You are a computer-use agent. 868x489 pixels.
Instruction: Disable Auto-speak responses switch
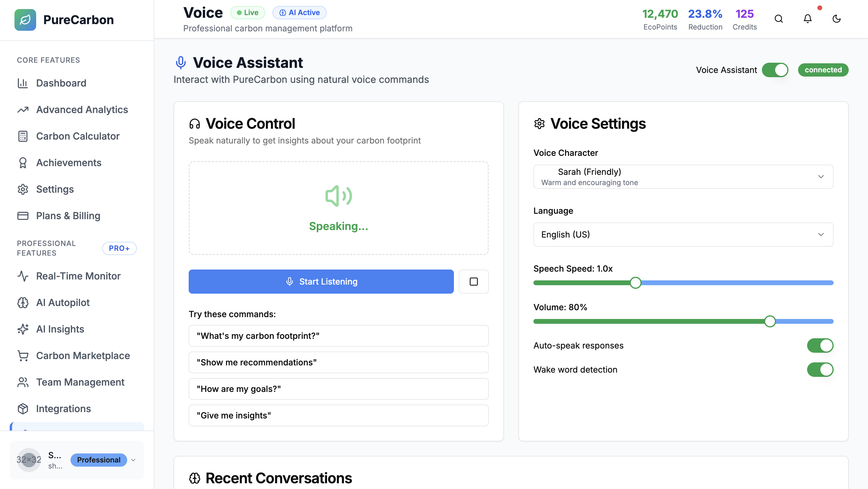click(x=820, y=345)
